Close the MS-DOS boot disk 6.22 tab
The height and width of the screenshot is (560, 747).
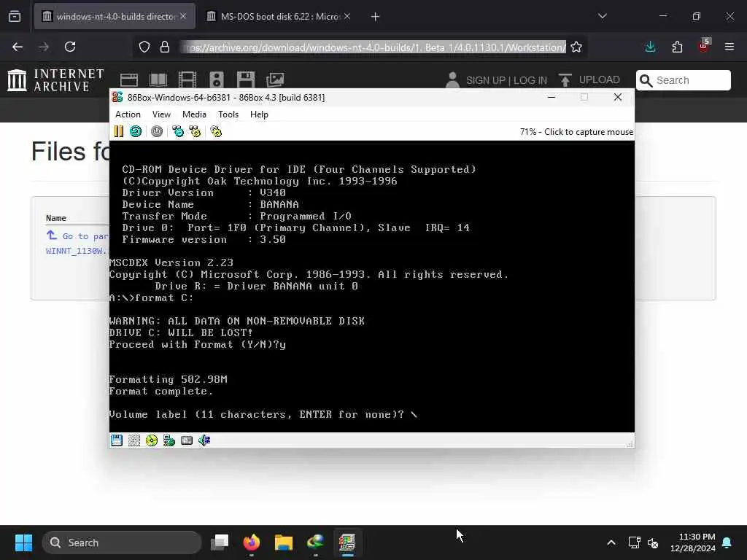point(347,16)
